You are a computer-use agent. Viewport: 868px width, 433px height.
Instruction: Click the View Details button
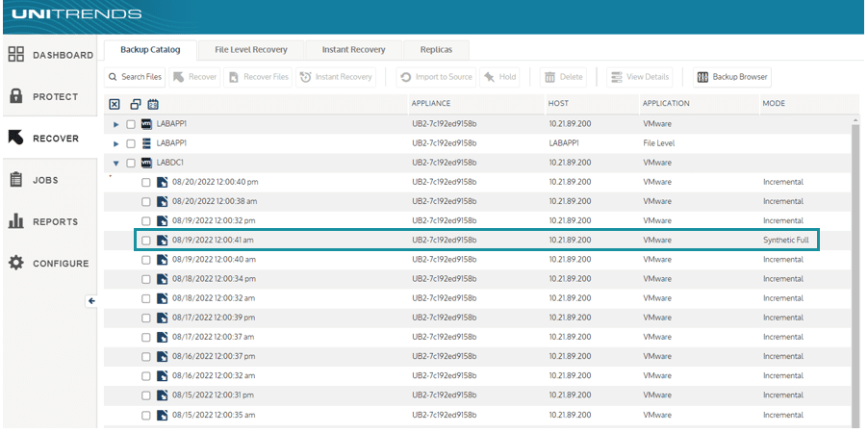click(640, 77)
